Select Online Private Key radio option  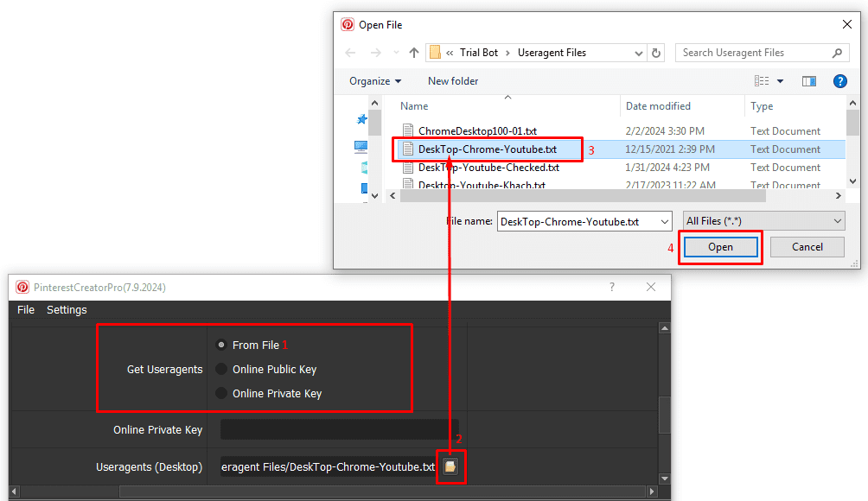[221, 393]
